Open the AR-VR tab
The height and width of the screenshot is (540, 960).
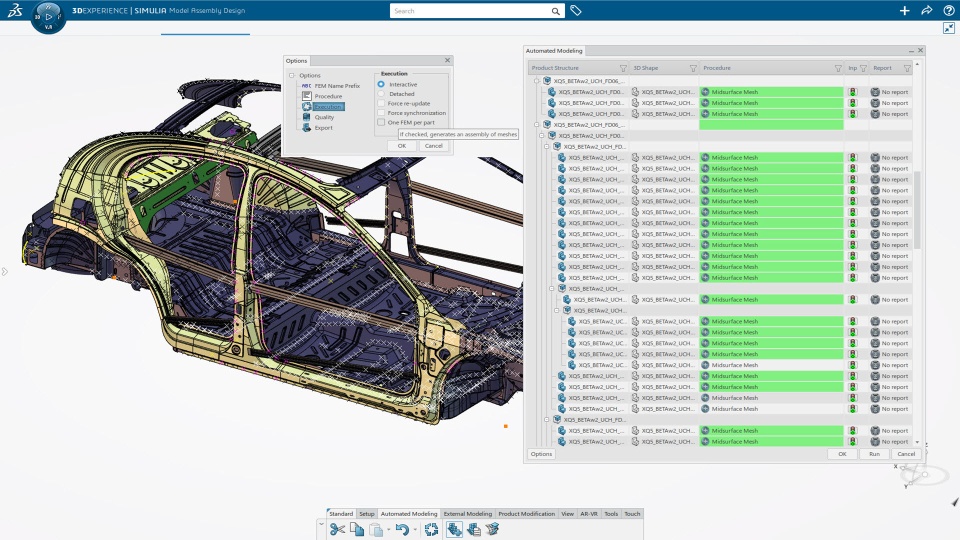pos(588,514)
